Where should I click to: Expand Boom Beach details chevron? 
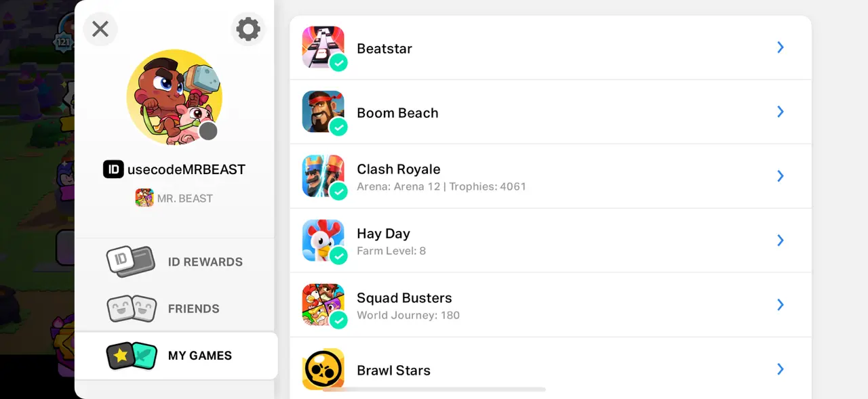(x=781, y=112)
